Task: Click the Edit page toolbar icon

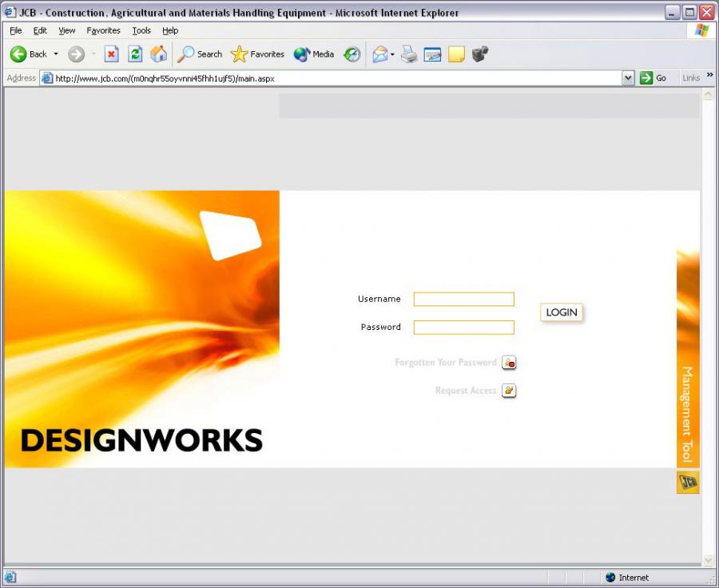Action: point(432,54)
